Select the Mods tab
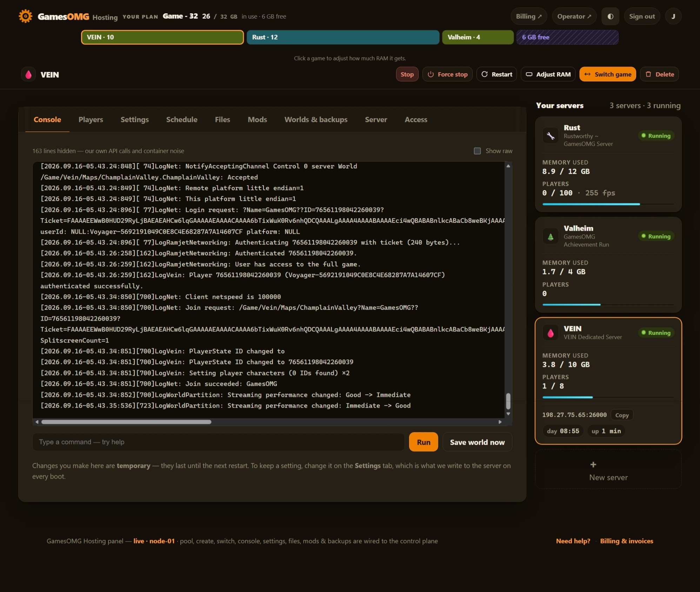The height and width of the screenshot is (592, 700). 257,120
